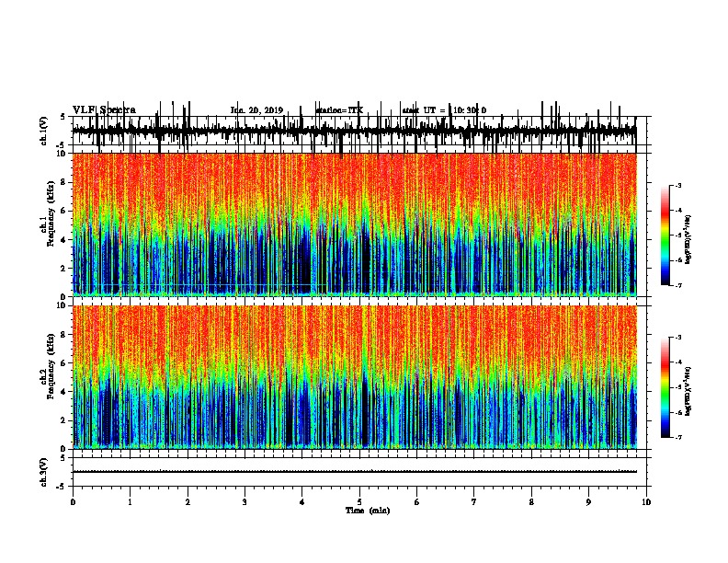
Task: Click the ch.1 colorbar "log(PSD)" unit label
Action: pos(688,239)
